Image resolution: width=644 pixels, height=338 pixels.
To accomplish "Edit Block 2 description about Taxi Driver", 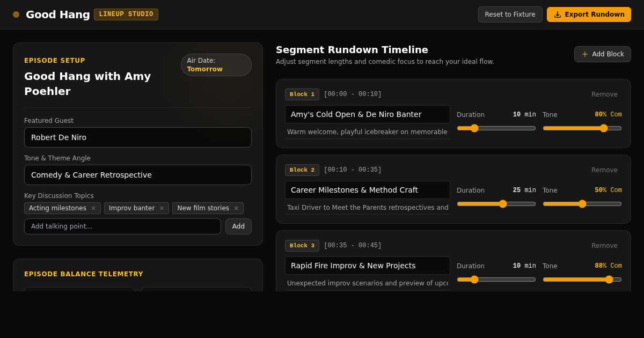I will [368, 208].
